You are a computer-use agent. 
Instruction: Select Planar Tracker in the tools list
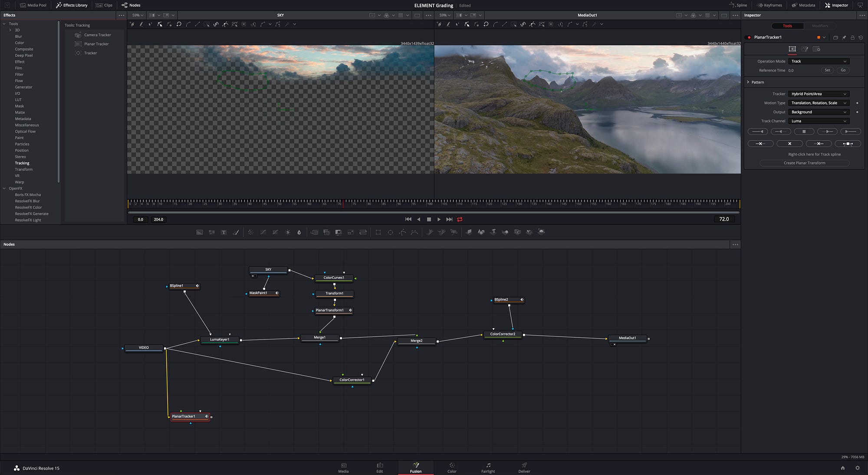(x=96, y=44)
